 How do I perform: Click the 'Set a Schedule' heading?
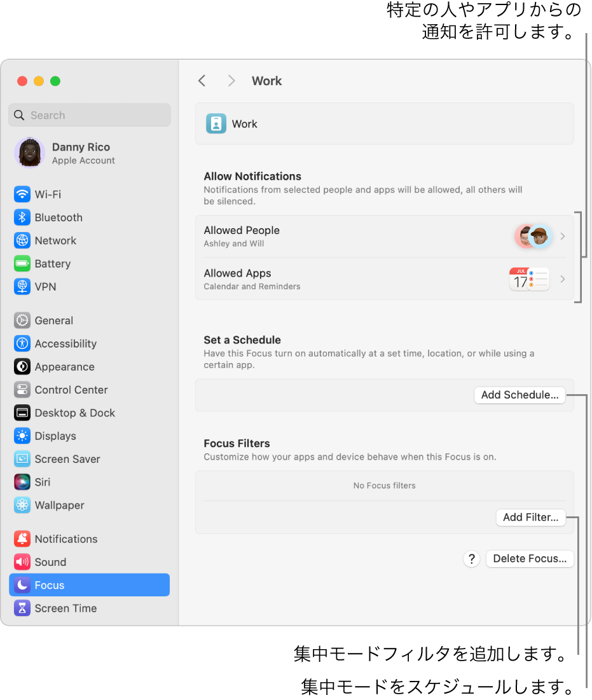click(242, 340)
